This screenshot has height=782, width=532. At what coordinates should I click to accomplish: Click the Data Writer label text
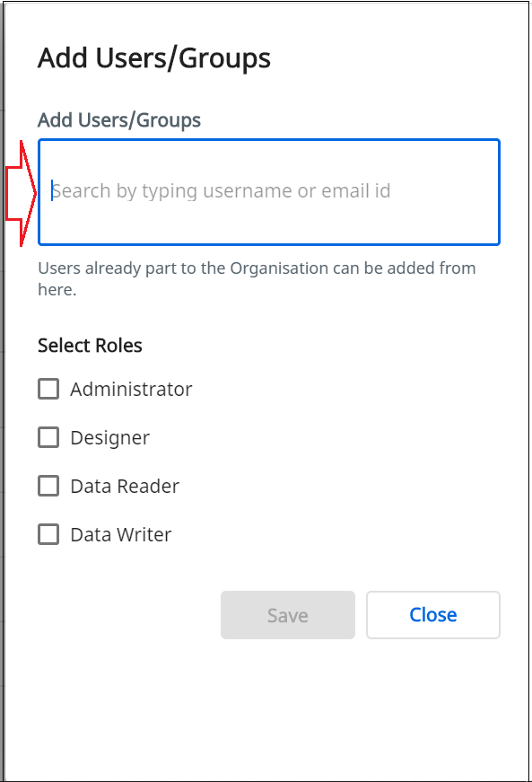click(x=121, y=534)
